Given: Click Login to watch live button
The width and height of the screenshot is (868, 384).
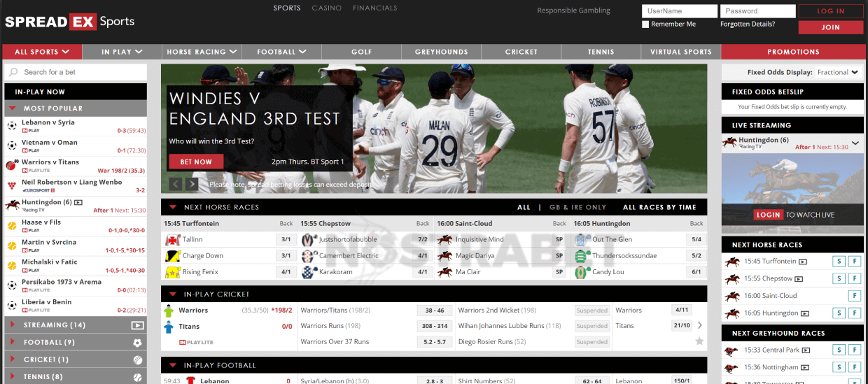Looking at the screenshot, I should 769,215.
